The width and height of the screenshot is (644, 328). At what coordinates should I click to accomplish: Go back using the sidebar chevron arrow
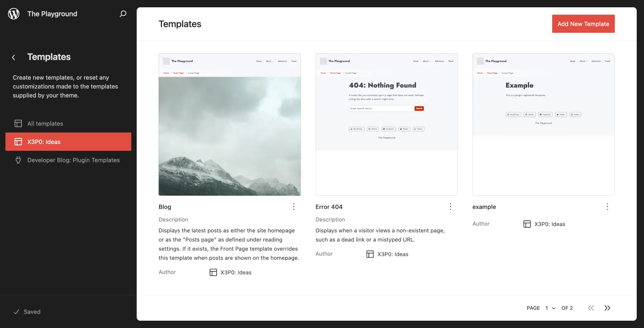[14, 57]
